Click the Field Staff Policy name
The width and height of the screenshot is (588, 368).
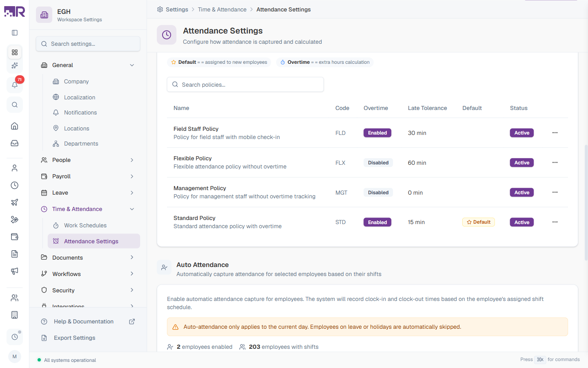point(196,129)
